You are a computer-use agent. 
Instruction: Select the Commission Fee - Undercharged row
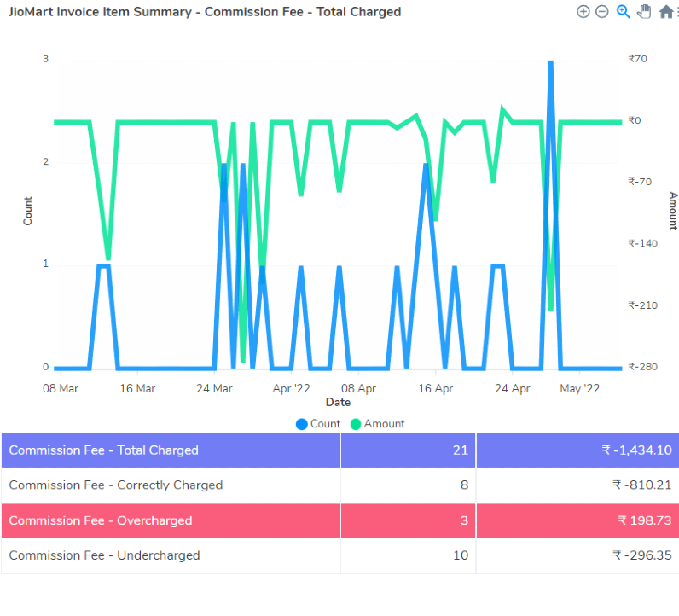(x=340, y=555)
